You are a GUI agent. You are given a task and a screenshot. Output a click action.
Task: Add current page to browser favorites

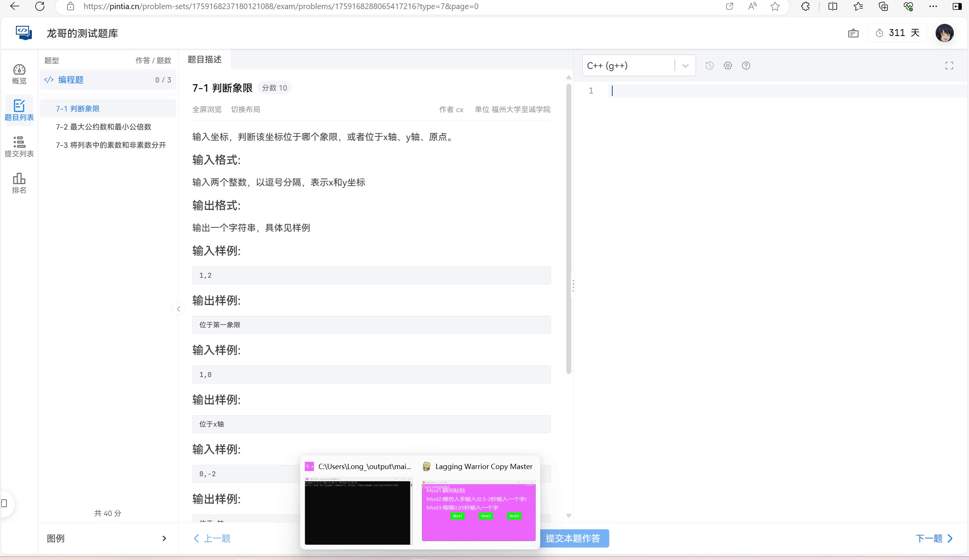775,6
